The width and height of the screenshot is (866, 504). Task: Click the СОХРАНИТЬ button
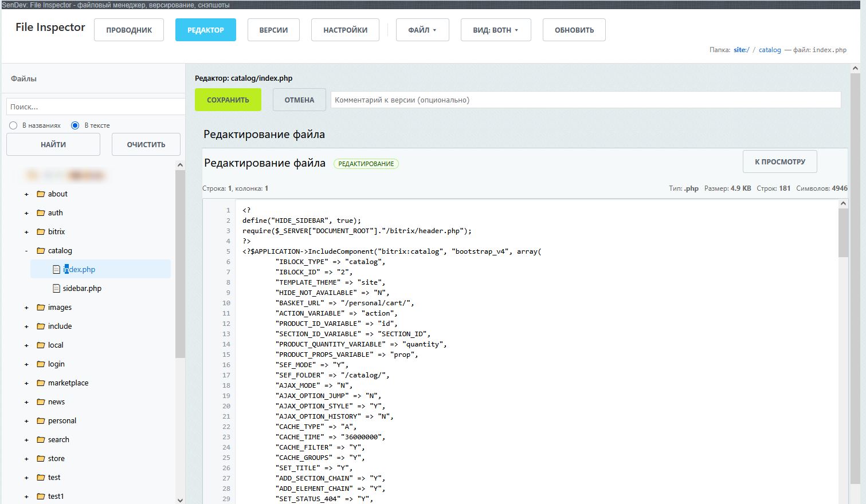(228, 99)
